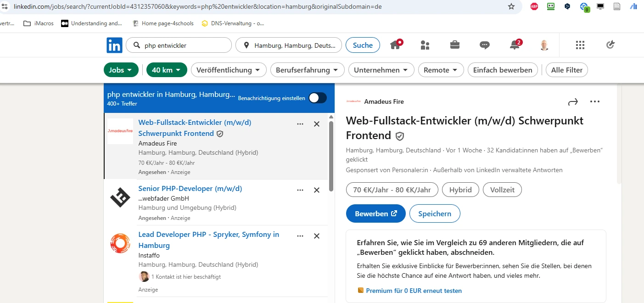Click the php entwickler search field
This screenshot has height=303, width=644.
[184, 45]
